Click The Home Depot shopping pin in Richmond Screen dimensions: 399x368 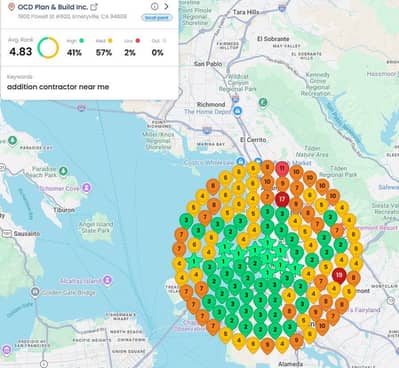[x=237, y=111]
